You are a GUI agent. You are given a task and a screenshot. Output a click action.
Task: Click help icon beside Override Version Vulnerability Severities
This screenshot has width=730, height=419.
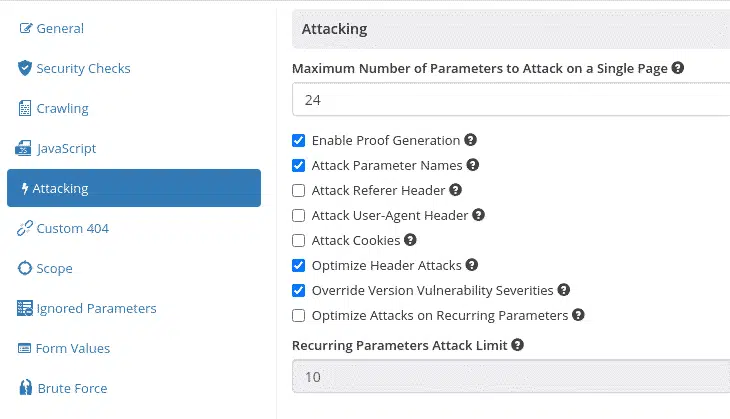564,290
